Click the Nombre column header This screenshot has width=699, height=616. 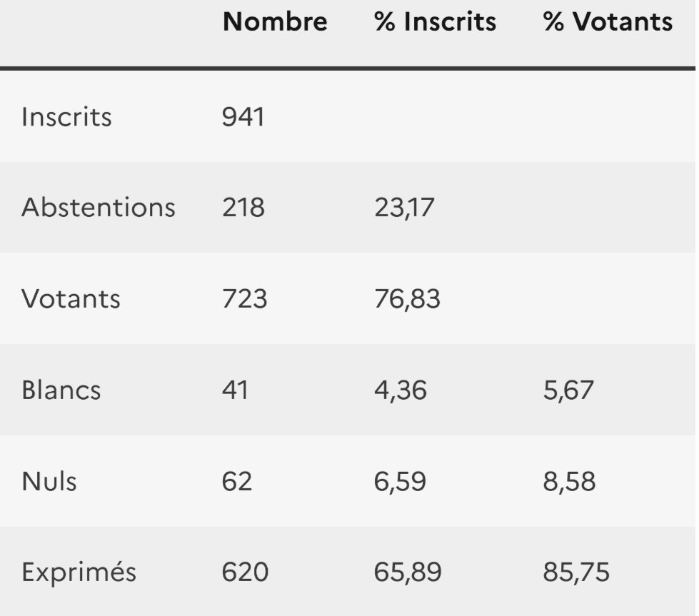275,22
